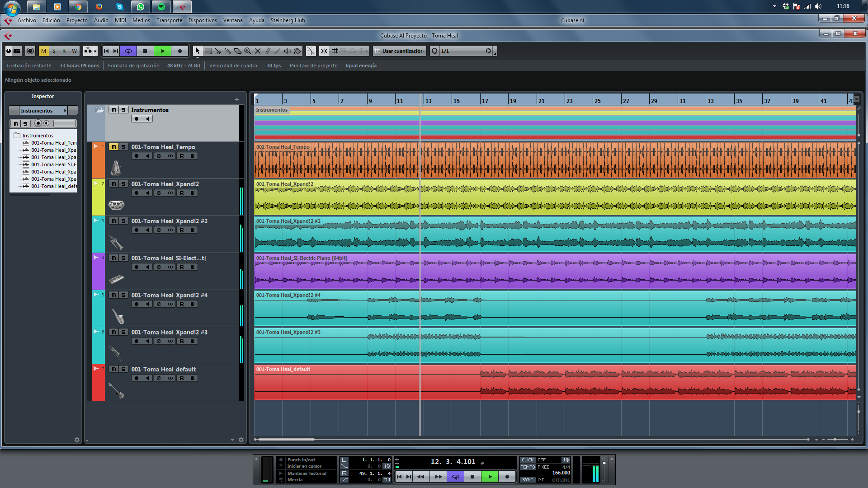Select the Mute (X) tool

[x=258, y=51]
